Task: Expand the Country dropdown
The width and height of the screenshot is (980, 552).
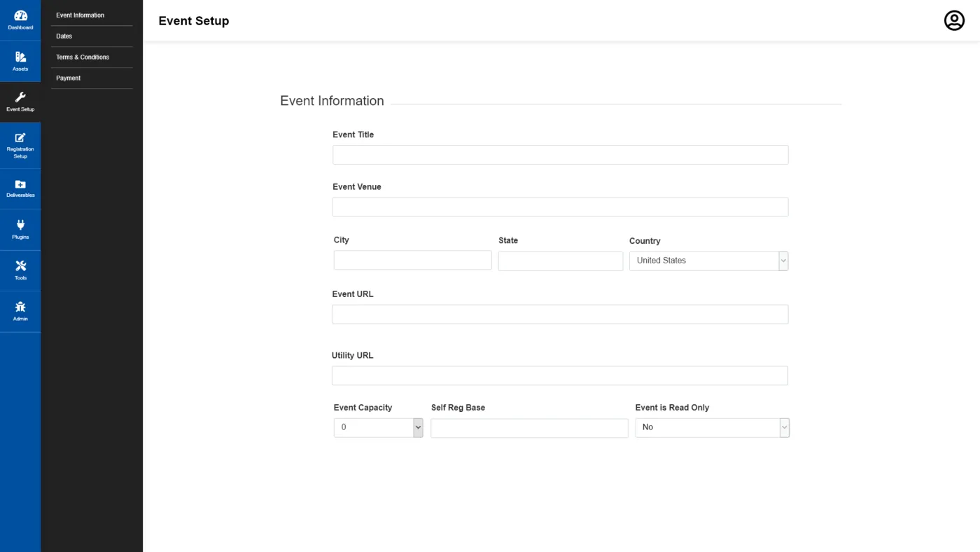Action: 708,261
